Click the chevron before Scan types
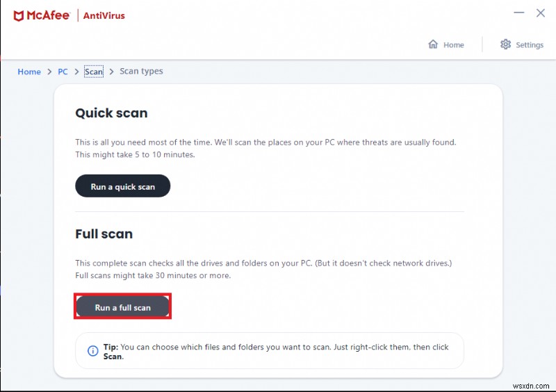This screenshot has height=392, width=556. tap(111, 72)
